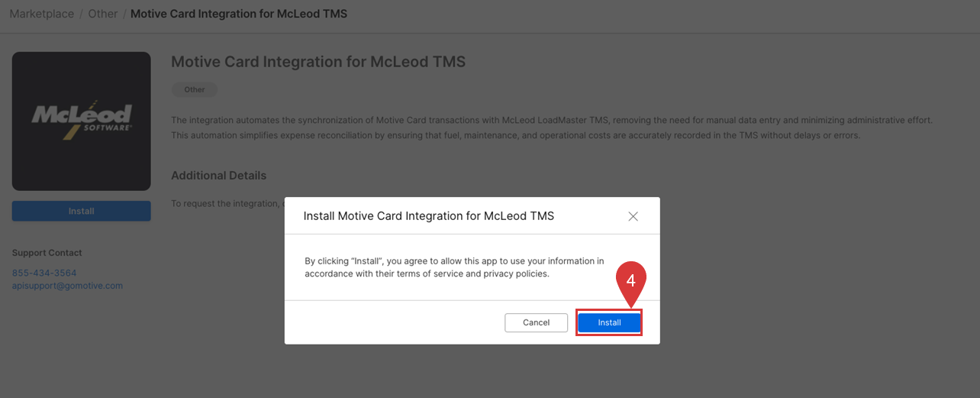Email apisupport@gomotive.com
The width and height of the screenshot is (980, 398).
tap(67, 286)
